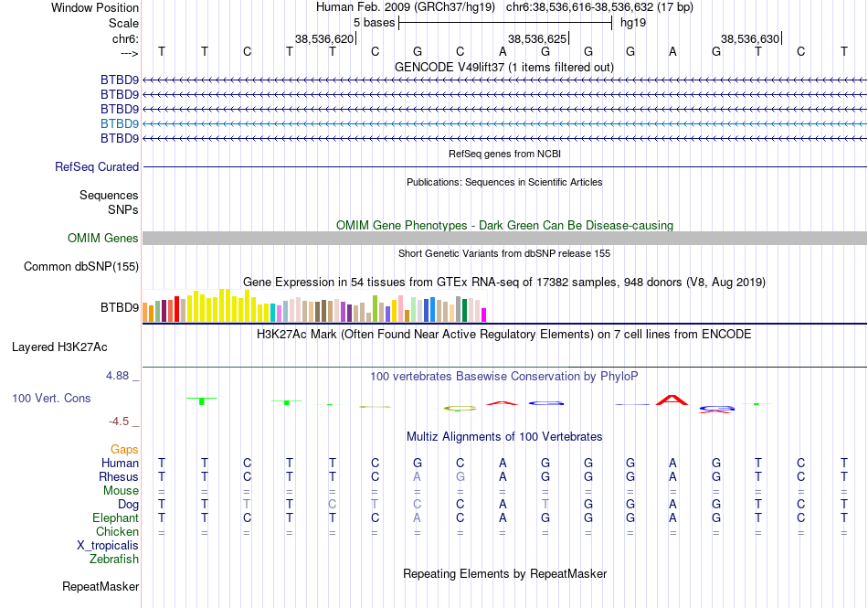Click the Gene Expression in 54 tissues title
The image size is (868, 608).
[504, 283]
